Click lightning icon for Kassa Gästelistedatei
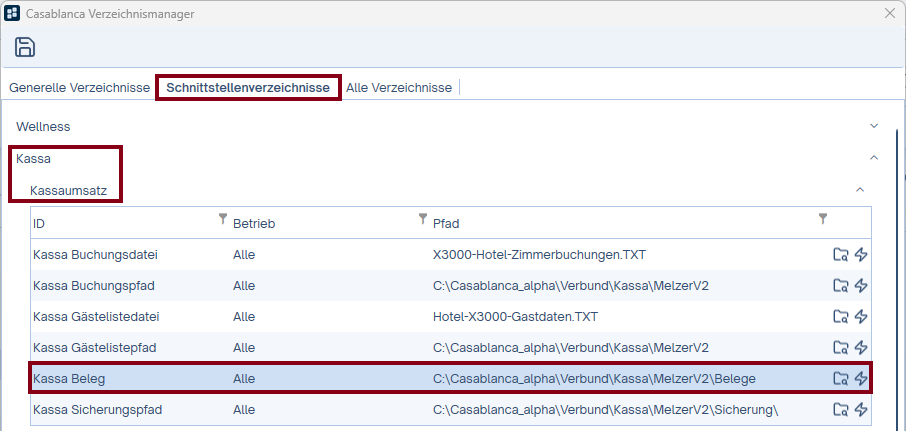The image size is (906, 431). pos(861,317)
